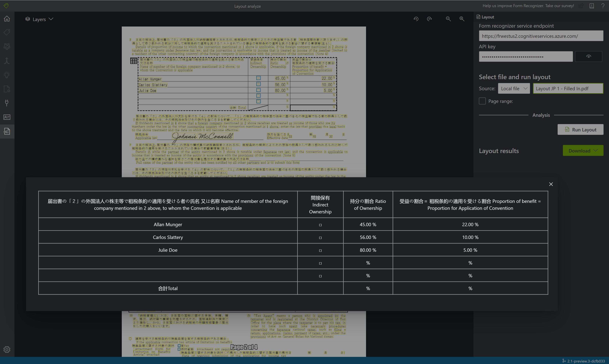Click the Layout JP 1 filename tab

(568, 89)
